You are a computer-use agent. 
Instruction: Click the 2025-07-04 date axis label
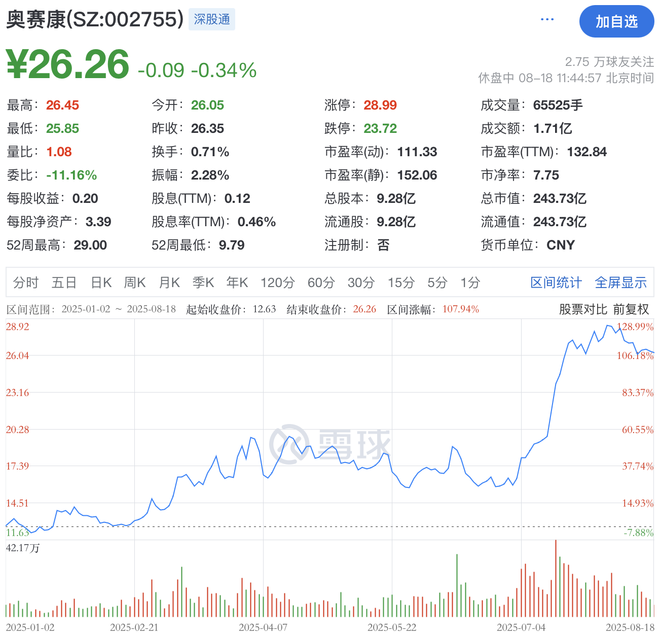521,627
